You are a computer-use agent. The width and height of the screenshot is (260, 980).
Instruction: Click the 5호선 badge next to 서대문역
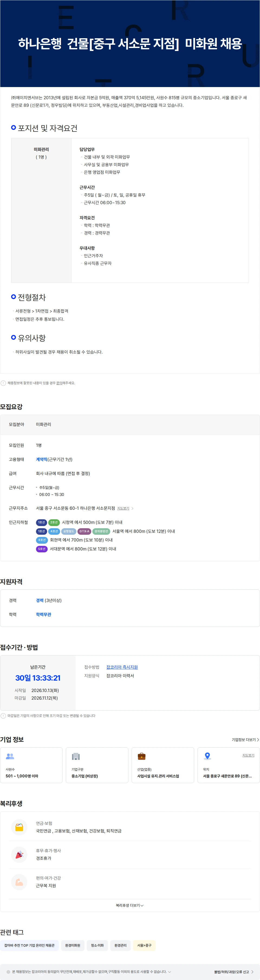click(42, 549)
